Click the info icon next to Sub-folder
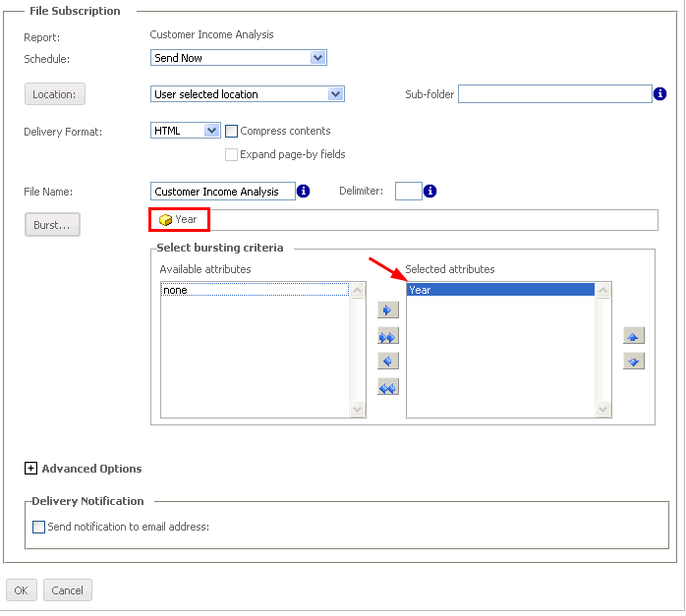The image size is (686, 616). pos(660,94)
